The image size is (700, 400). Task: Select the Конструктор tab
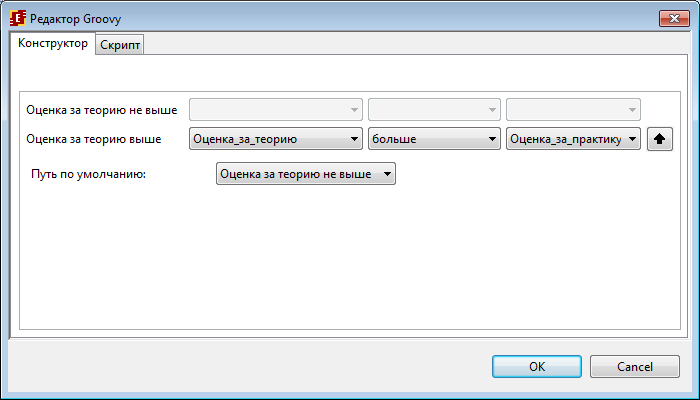click(x=53, y=44)
